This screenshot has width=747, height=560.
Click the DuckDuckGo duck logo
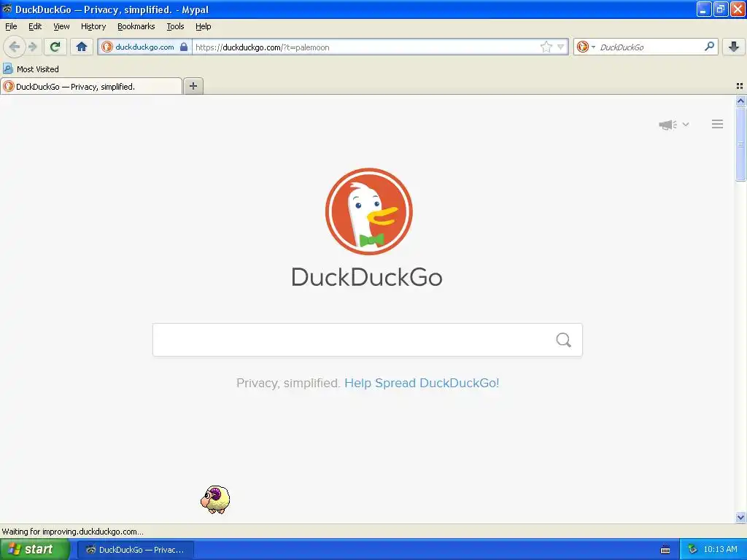pos(368,211)
